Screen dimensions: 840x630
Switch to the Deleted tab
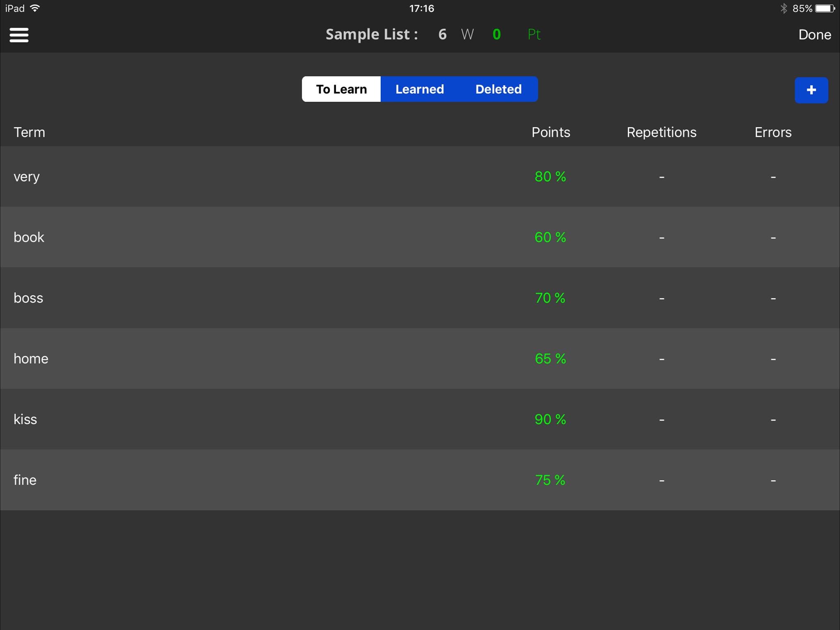(x=498, y=89)
